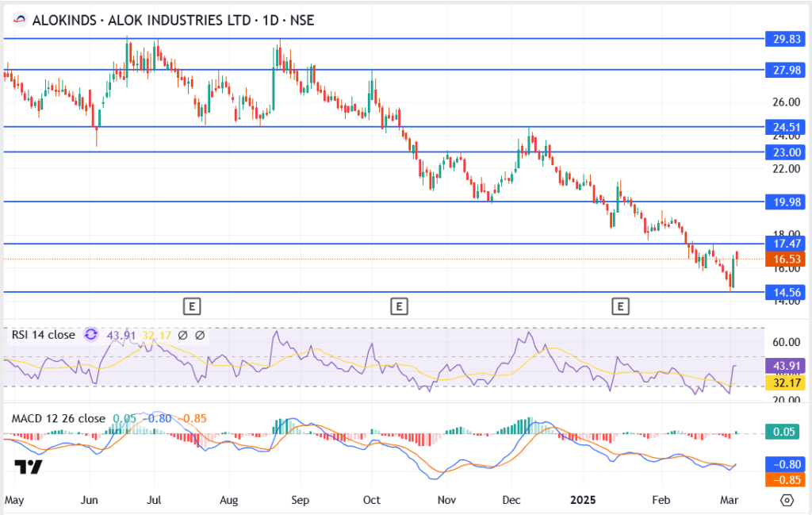Screen dimensions: 812x515
Task: Click the orange 16.53 current price label
Action: [x=785, y=259]
